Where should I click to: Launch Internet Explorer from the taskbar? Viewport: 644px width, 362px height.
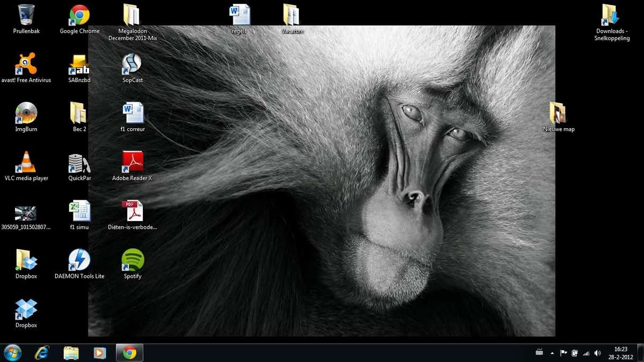tap(42, 352)
